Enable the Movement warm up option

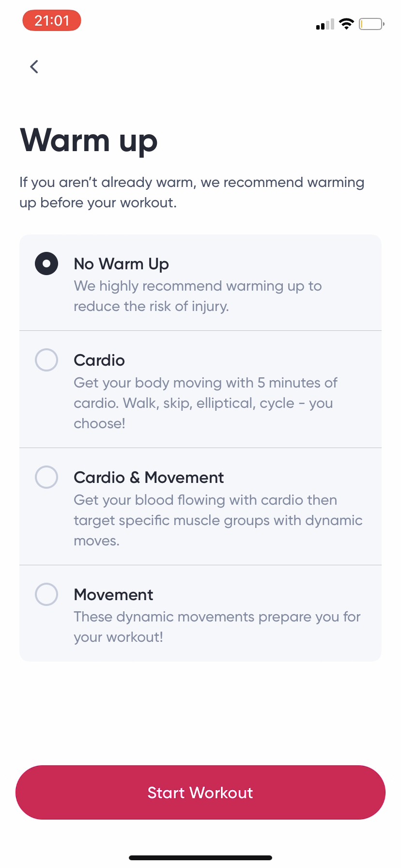pyautogui.click(x=46, y=594)
